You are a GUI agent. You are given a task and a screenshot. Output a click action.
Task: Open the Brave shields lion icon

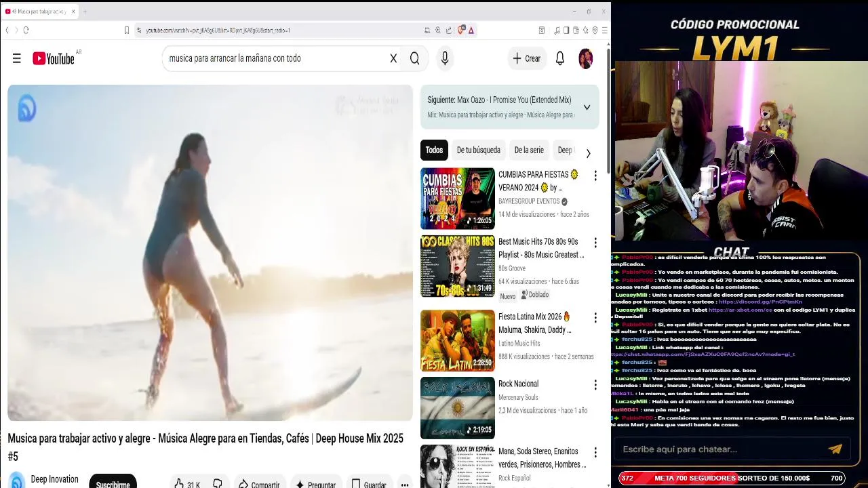tap(461, 30)
